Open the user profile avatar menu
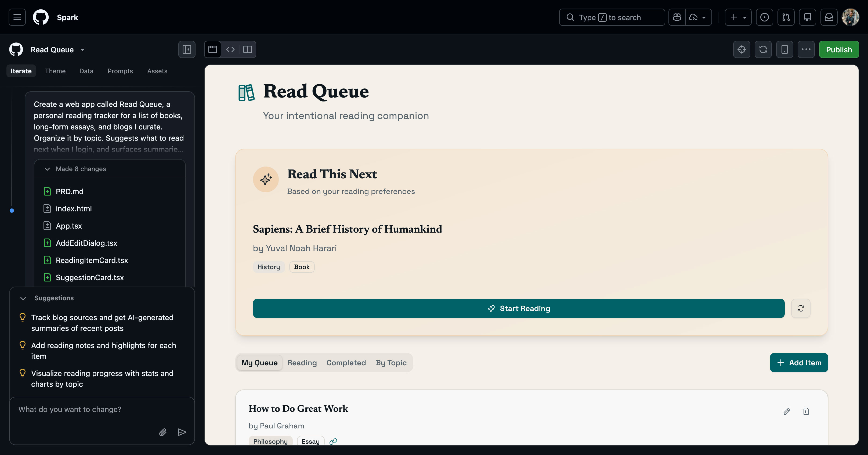 (851, 17)
